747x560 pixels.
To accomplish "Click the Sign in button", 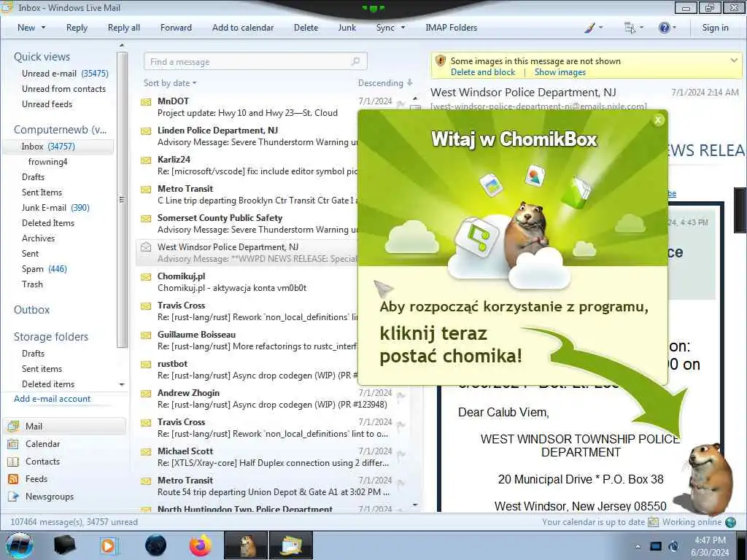I will [715, 28].
